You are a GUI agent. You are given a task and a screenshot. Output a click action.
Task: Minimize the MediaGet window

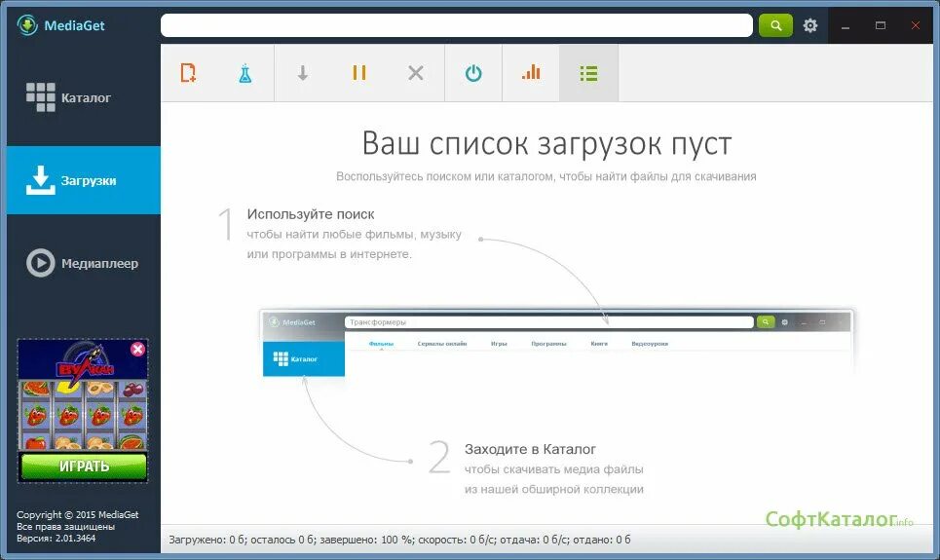(846, 25)
